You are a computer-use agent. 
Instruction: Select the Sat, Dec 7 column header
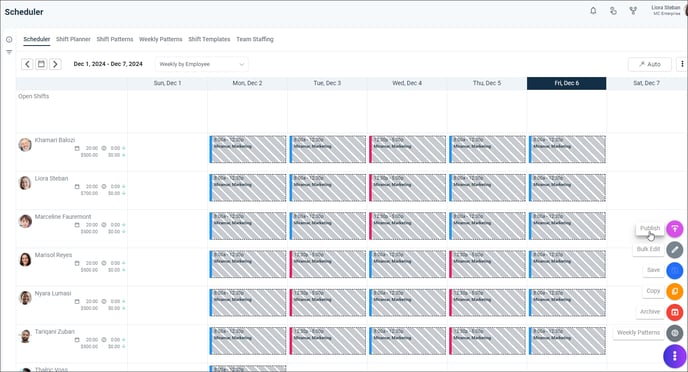tap(646, 83)
